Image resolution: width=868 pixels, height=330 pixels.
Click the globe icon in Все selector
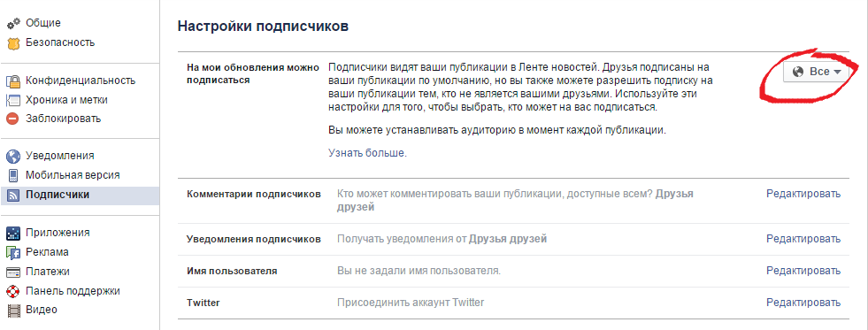tap(798, 72)
